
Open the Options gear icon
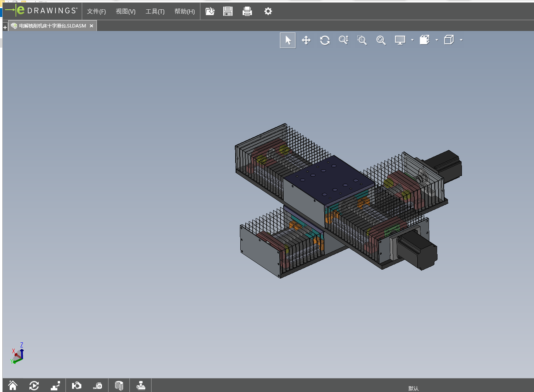click(x=268, y=12)
